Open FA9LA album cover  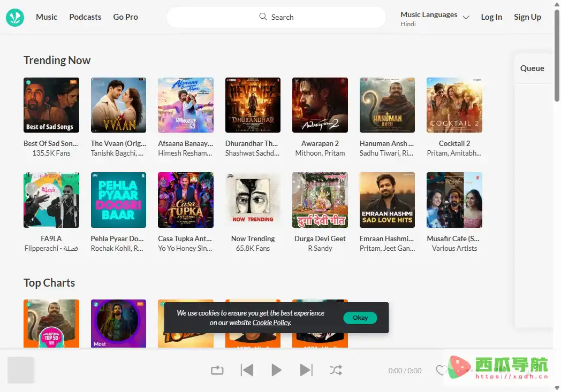coord(51,200)
